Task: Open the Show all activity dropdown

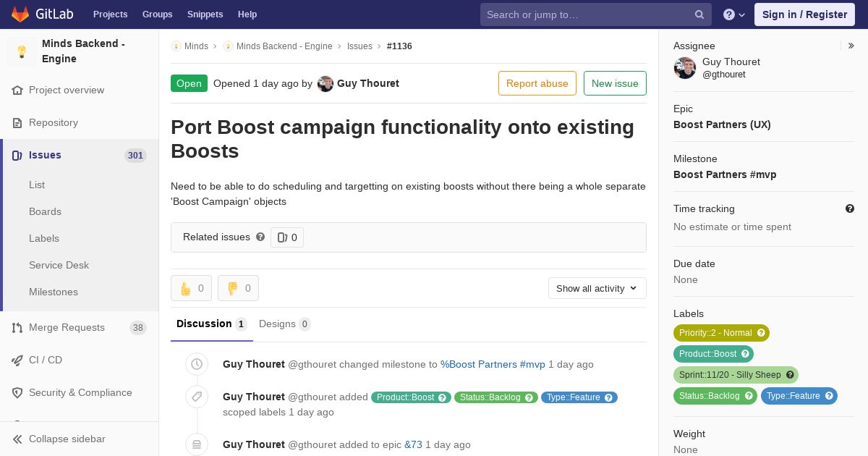Action: (597, 288)
